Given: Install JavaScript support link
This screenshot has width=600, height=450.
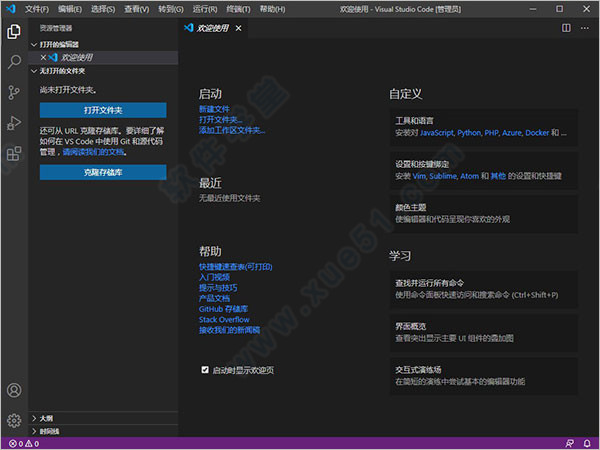Looking at the screenshot, I should coord(437,133).
